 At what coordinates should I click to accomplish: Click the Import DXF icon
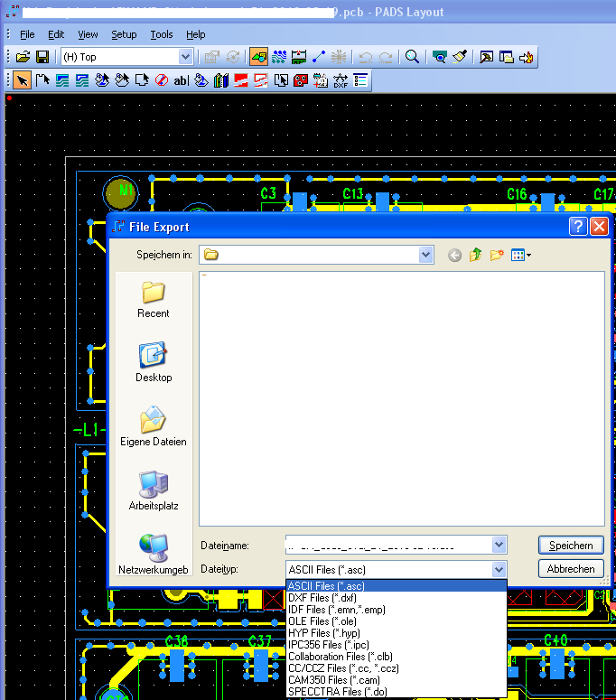click(341, 80)
